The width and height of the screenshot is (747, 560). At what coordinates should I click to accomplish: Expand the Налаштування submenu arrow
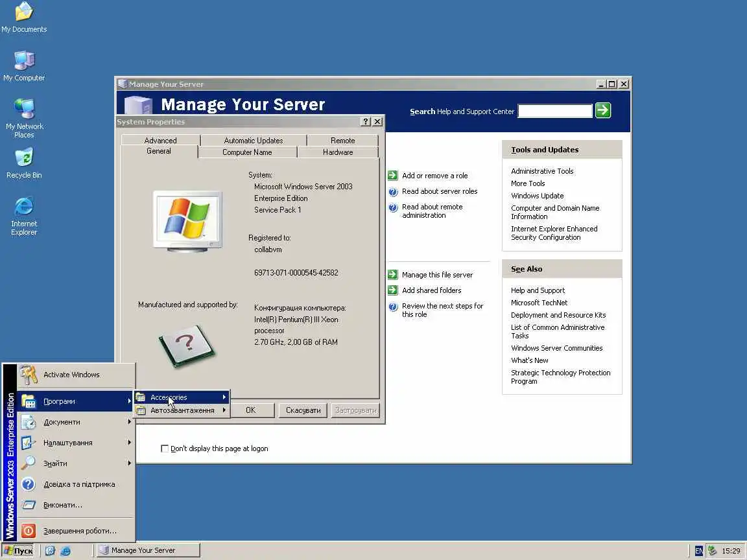[129, 443]
